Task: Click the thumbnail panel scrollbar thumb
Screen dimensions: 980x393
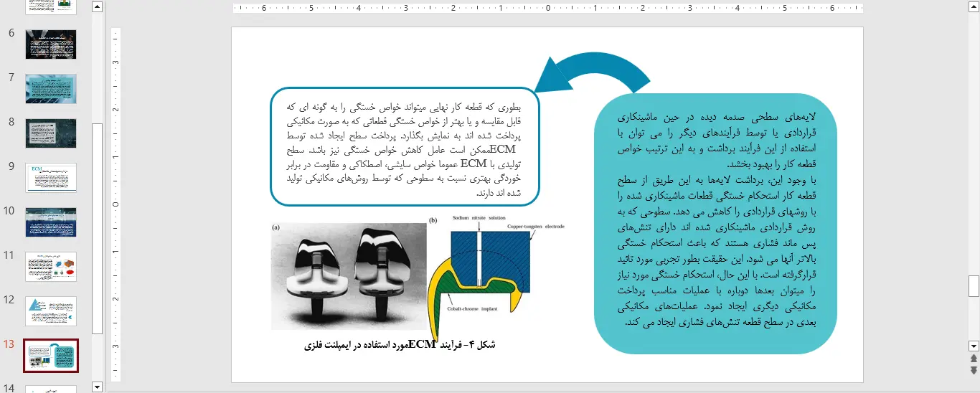Action: (98, 228)
